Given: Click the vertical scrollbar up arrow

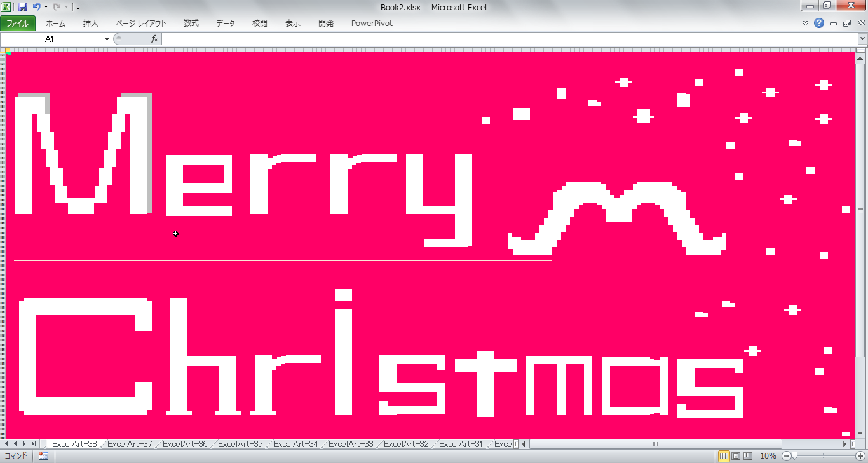Looking at the screenshot, I should coord(860,59).
